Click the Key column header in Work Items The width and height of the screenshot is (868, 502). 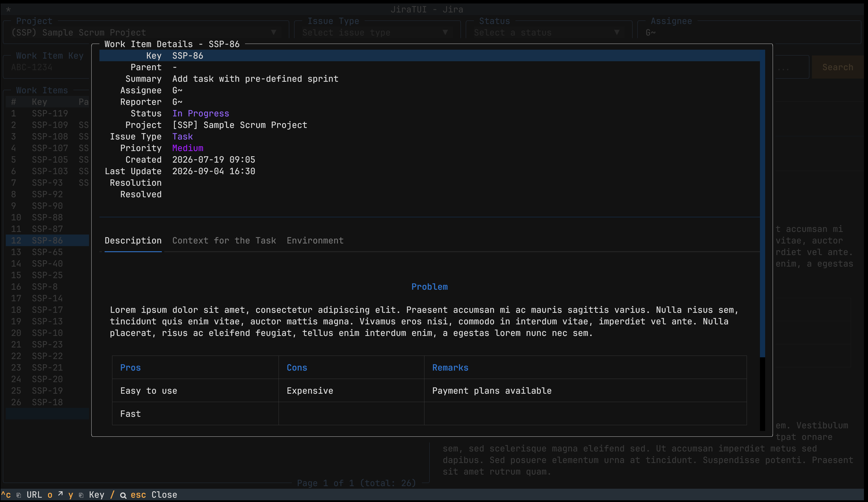coord(39,102)
